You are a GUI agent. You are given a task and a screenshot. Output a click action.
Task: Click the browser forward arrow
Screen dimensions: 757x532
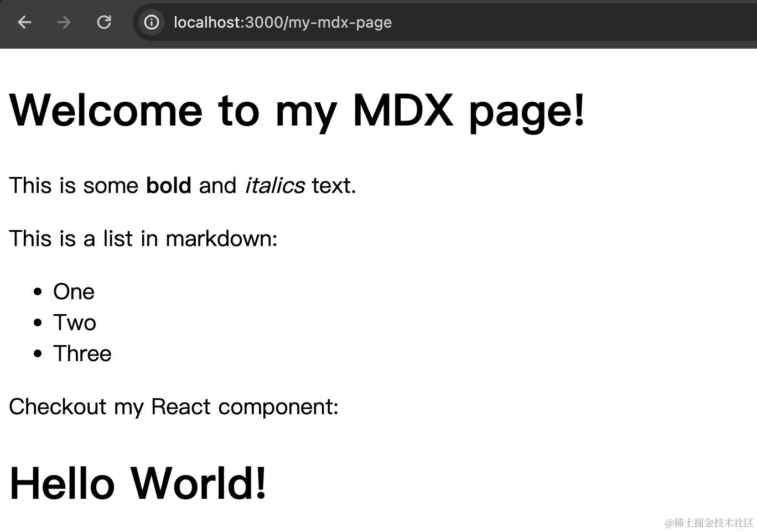click(64, 22)
